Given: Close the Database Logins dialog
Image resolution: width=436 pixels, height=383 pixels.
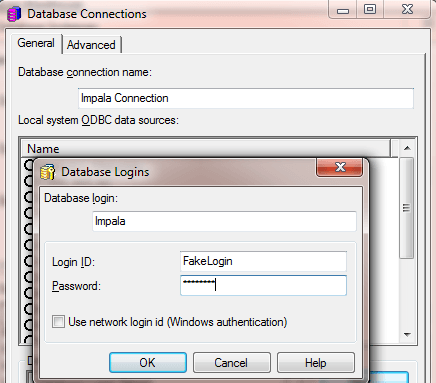Looking at the screenshot, I should [x=339, y=167].
